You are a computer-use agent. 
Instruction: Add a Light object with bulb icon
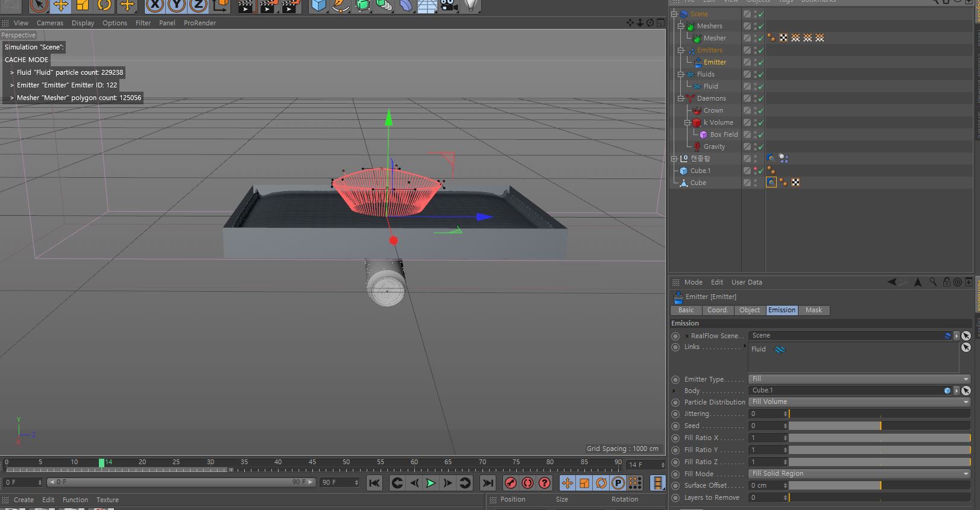[x=470, y=5]
